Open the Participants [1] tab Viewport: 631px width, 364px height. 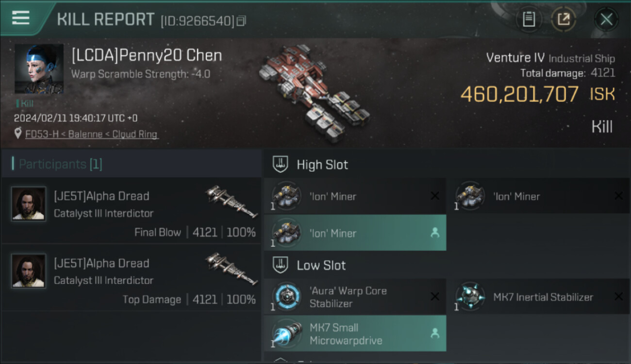click(x=60, y=164)
